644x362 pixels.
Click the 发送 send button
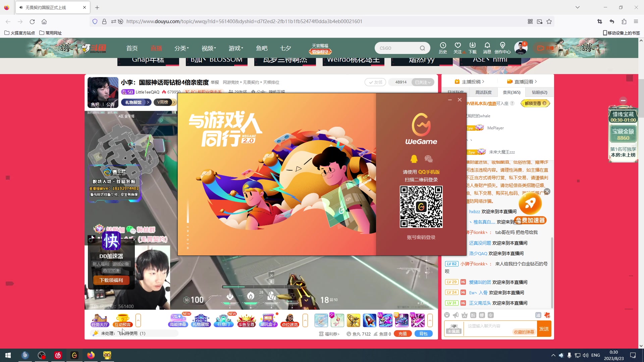[x=544, y=329]
